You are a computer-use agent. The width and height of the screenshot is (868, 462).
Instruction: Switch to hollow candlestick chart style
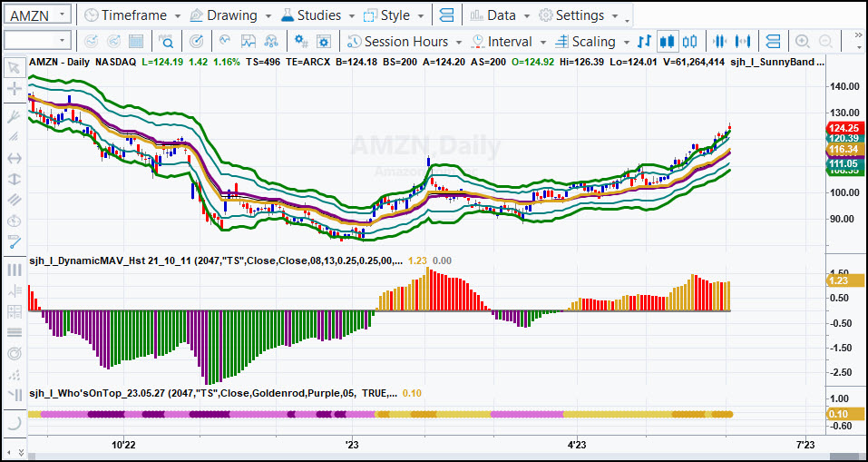click(x=689, y=41)
